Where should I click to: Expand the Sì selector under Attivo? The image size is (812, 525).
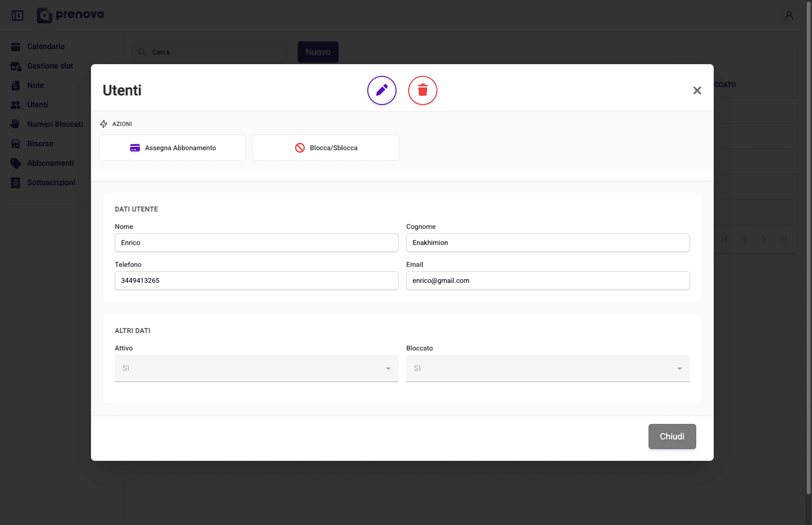(x=388, y=368)
